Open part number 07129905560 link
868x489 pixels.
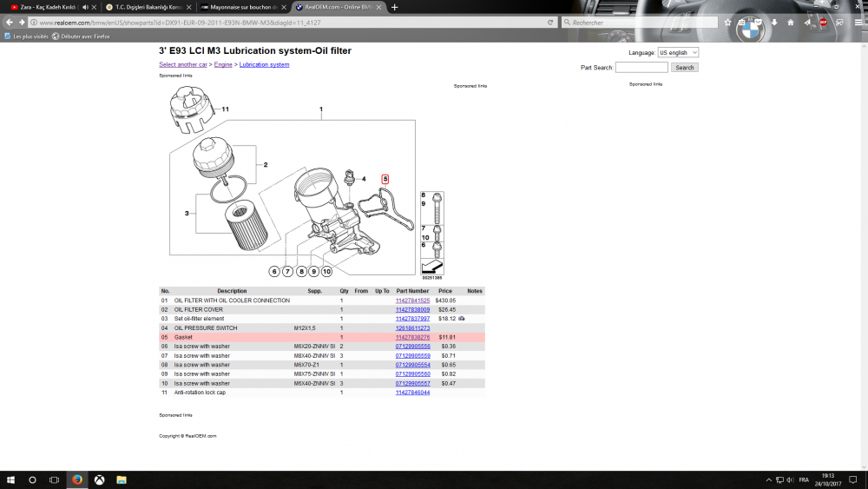tap(412, 374)
